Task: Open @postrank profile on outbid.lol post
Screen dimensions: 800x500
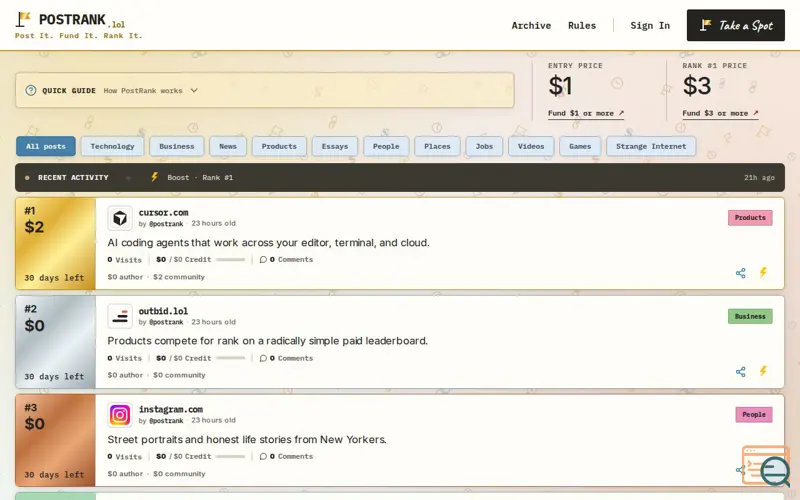Action: tap(166, 322)
